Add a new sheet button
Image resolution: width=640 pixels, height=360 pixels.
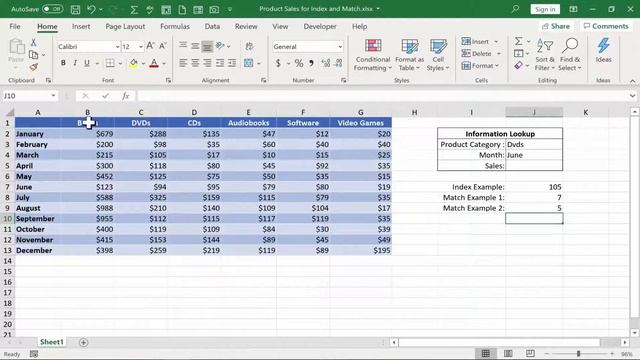tap(83, 342)
